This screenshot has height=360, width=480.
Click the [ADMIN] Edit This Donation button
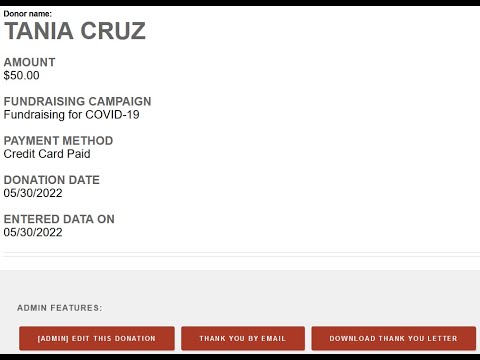tap(97, 338)
